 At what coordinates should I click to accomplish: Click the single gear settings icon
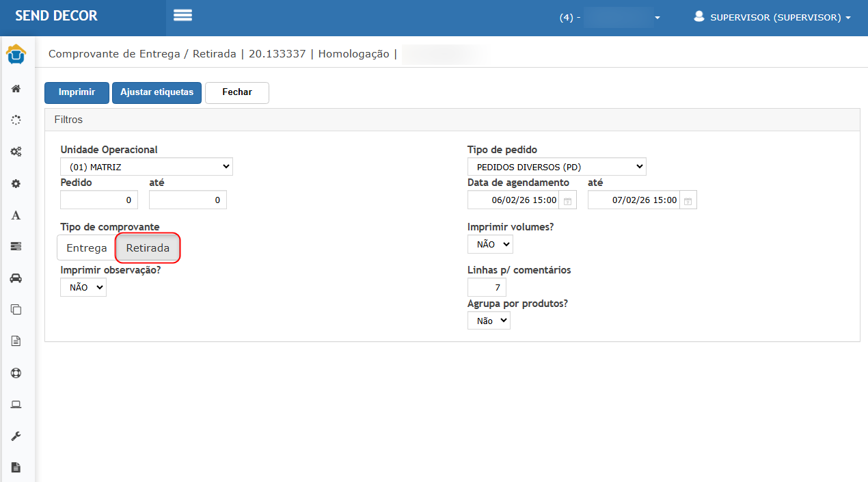click(16, 183)
